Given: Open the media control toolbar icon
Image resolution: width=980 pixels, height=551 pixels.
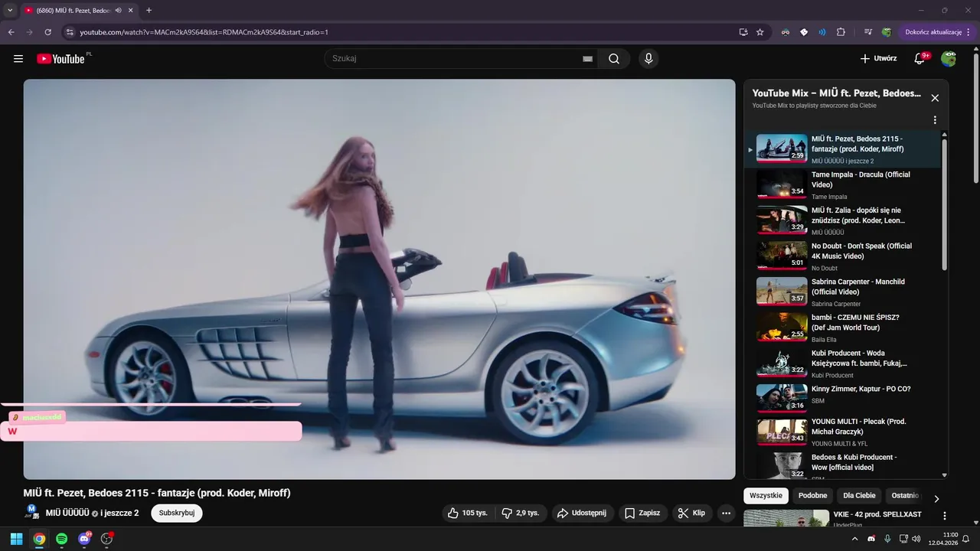Looking at the screenshot, I should point(867,32).
